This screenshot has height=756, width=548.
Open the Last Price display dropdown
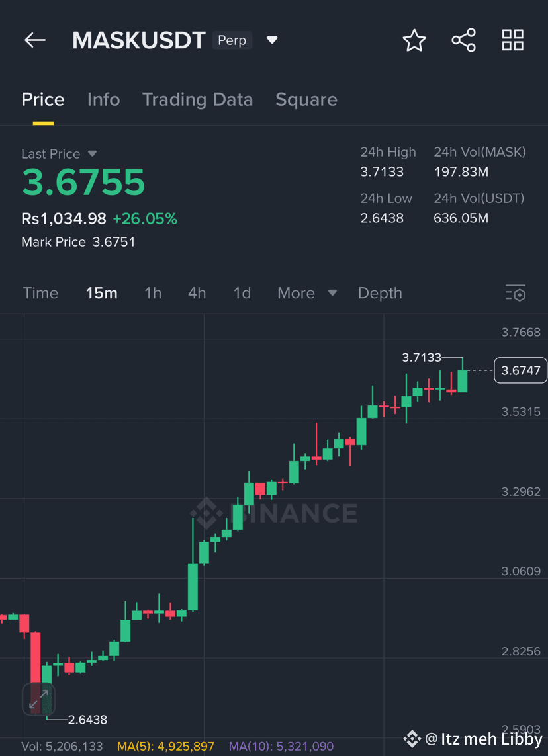[x=92, y=153]
